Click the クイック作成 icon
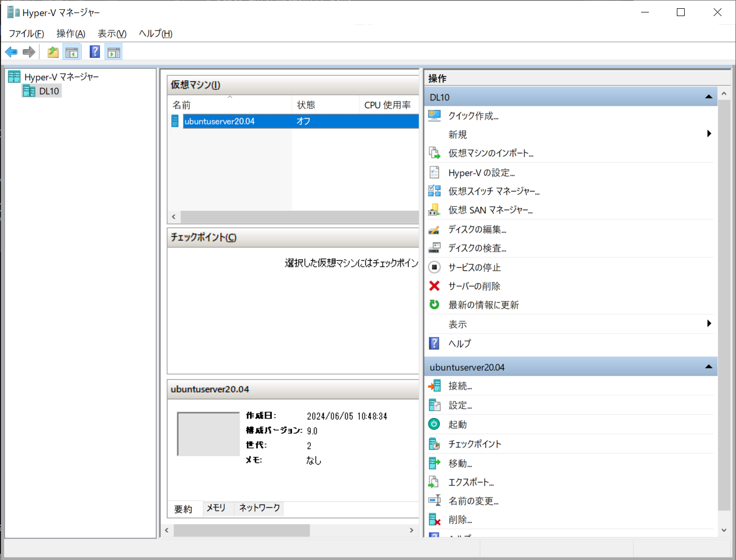Image resolution: width=736 pixels, height=560 pixels. (x=435, y=116)
